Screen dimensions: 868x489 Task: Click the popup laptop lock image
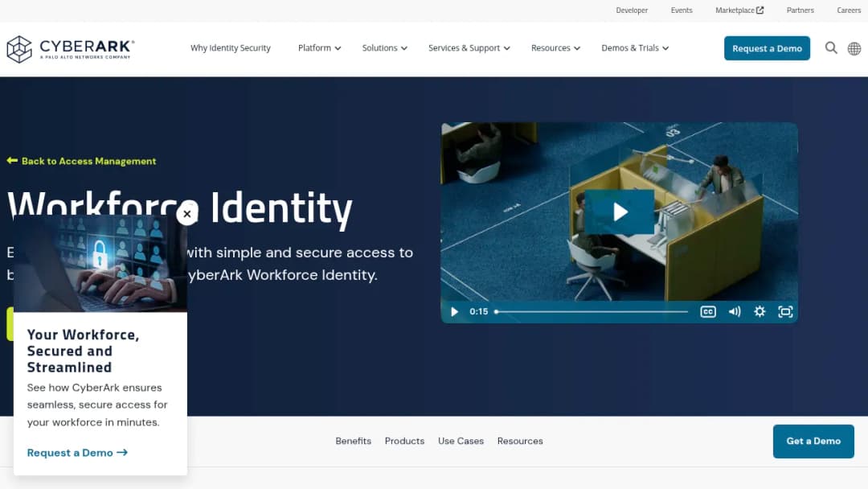click(x=100, y=263)
